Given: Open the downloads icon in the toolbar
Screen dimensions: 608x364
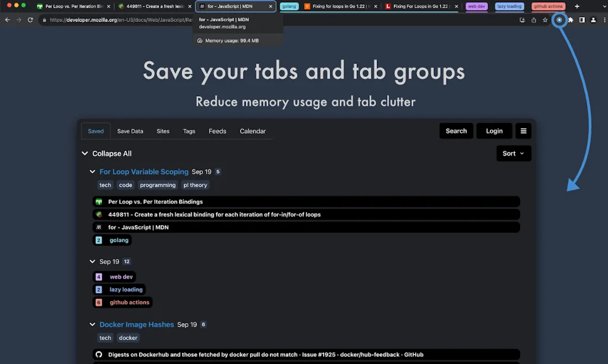Looking at the screenshot, I should tap(522, 20).
